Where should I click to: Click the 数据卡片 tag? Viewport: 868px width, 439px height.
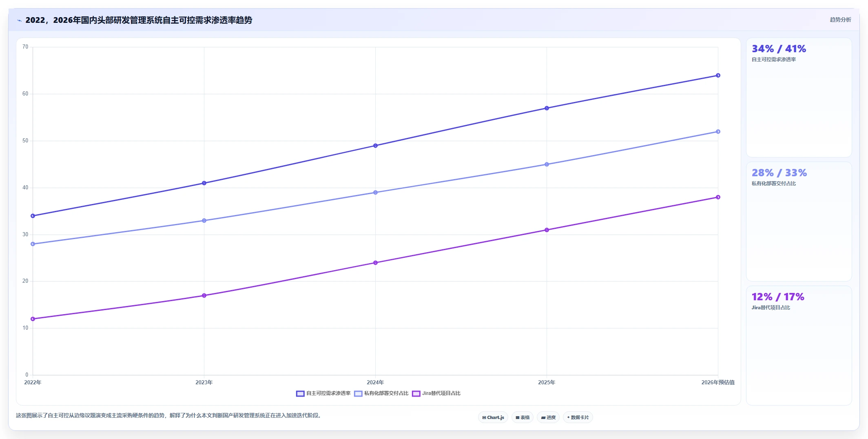pyautogui.click(x=578, y=417)
